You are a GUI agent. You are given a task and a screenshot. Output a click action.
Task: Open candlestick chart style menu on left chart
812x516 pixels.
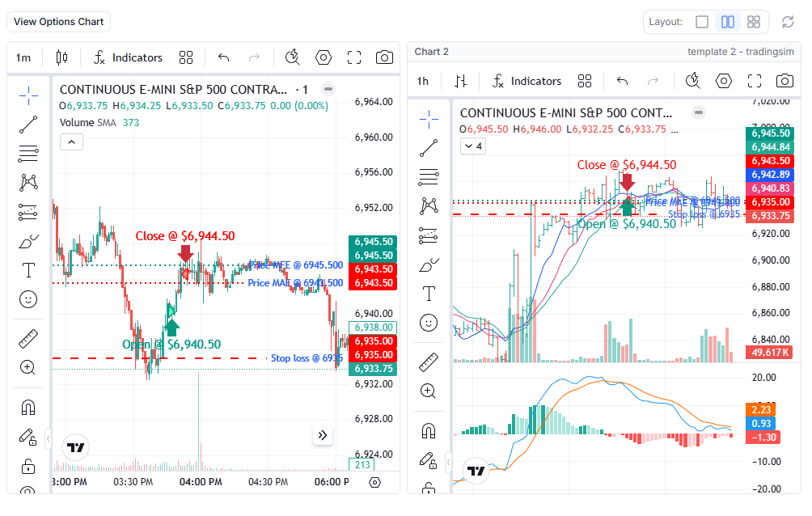(61, 57)
